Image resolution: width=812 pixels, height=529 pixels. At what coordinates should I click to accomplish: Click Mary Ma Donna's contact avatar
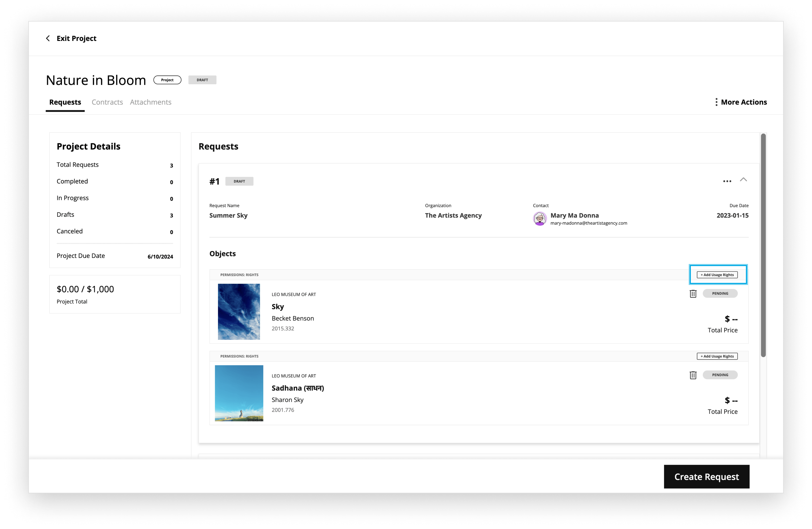point(540,219)
